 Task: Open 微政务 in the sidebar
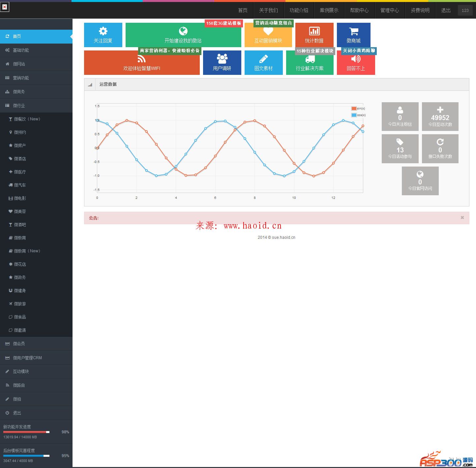click(x=36, y=277)
